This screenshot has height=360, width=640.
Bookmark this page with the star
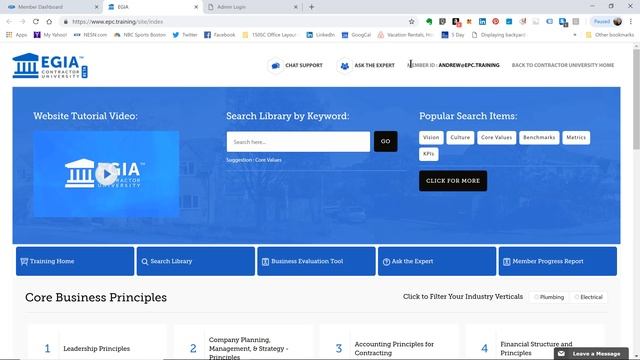click(411, 22)
